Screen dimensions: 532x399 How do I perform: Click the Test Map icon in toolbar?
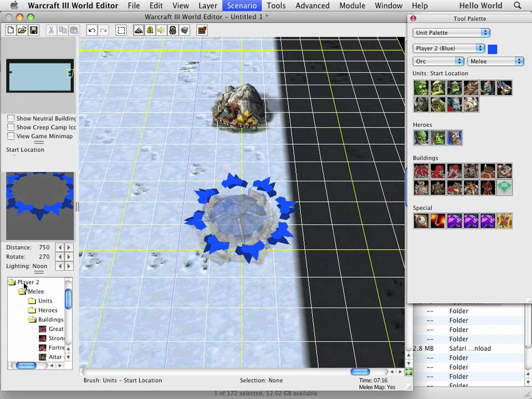[x=202, y=30]
